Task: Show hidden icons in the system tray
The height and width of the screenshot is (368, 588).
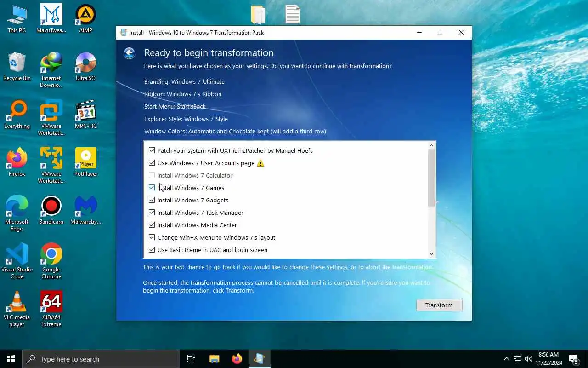Action: [507, 359]
